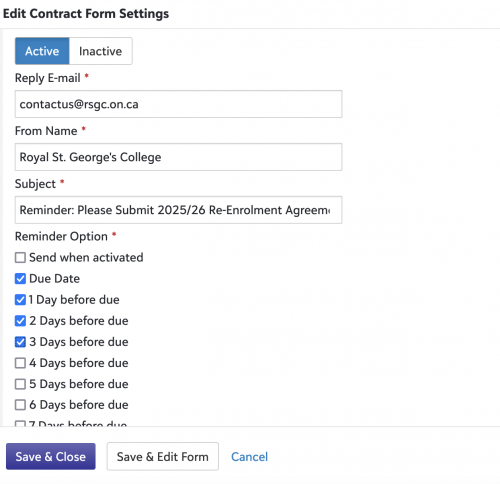Viewport: 500px width, 484px height.
Task: Click the Reply E-mail input field
Action: pos(178,104)
